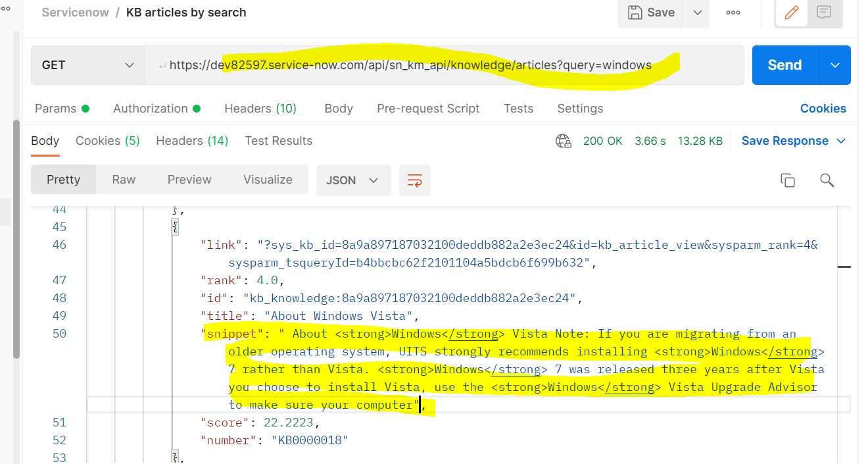
Task: Click the 3.66 s response time
Action: pos(650,141)
